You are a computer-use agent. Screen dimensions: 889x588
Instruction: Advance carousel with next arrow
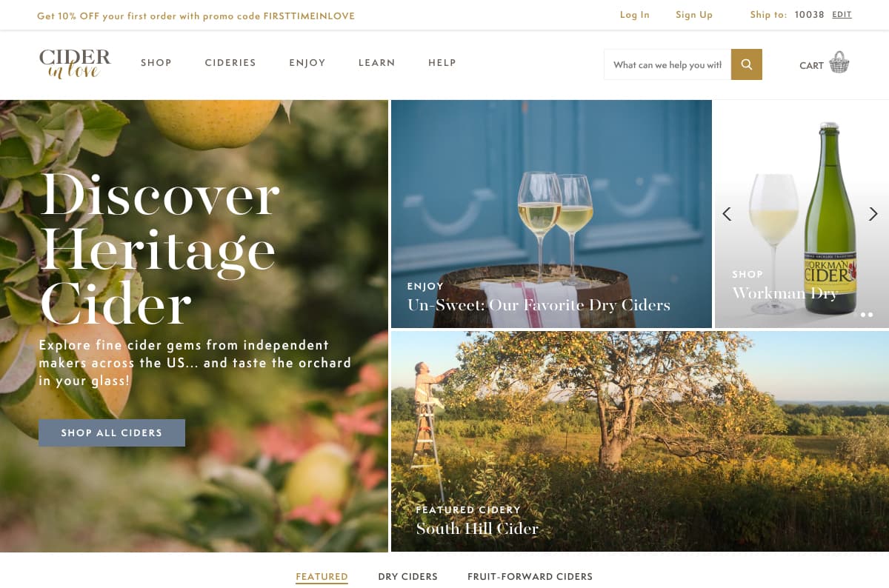873,214
